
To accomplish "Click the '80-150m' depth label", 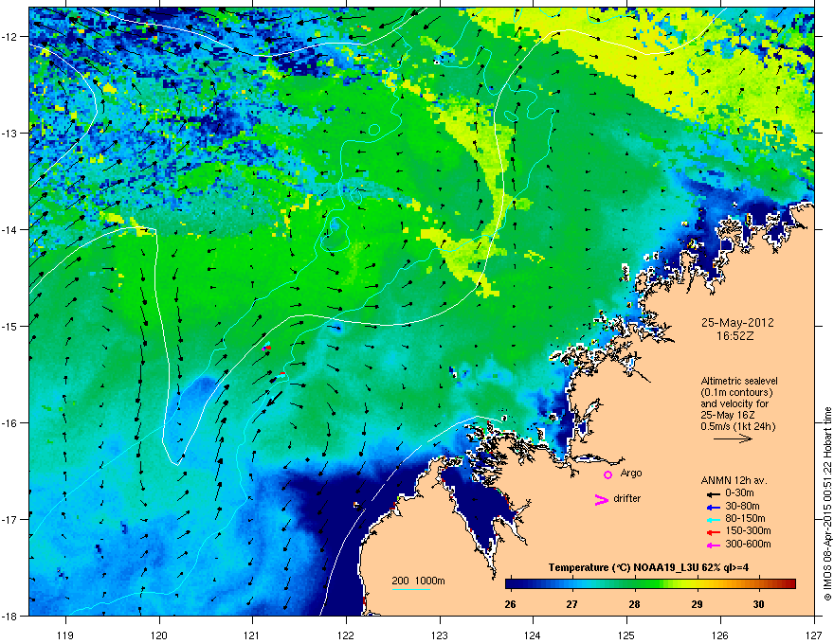I will 745,519.
